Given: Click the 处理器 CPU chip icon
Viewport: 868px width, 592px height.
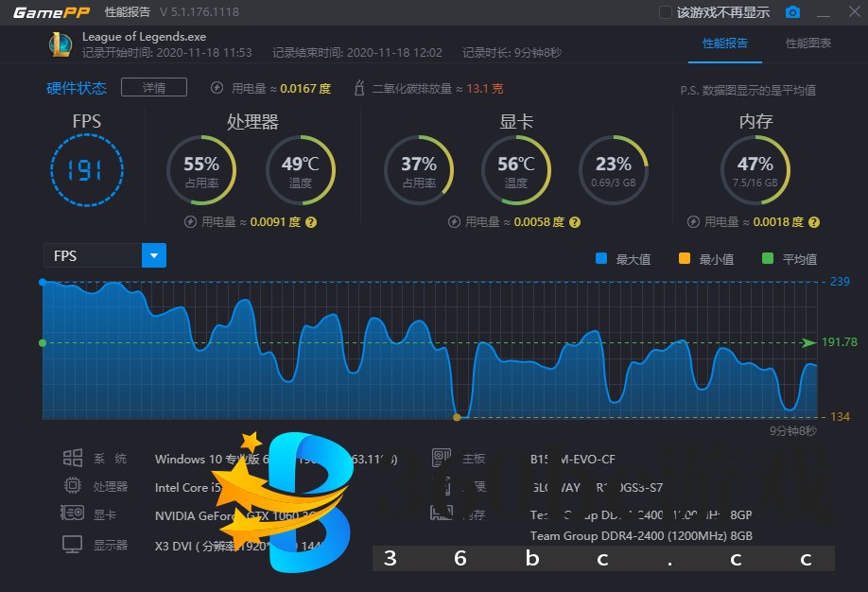Looking at the screenshot, I should (x=72, y=486).
